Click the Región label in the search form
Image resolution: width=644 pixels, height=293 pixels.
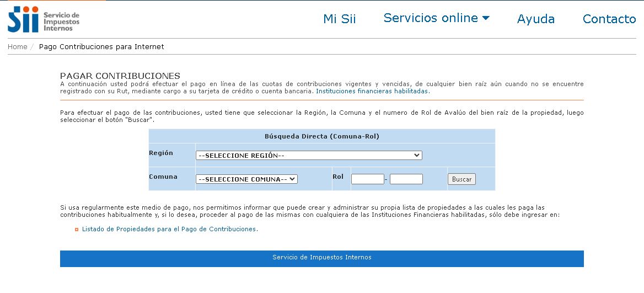click(x=161, y=153)
